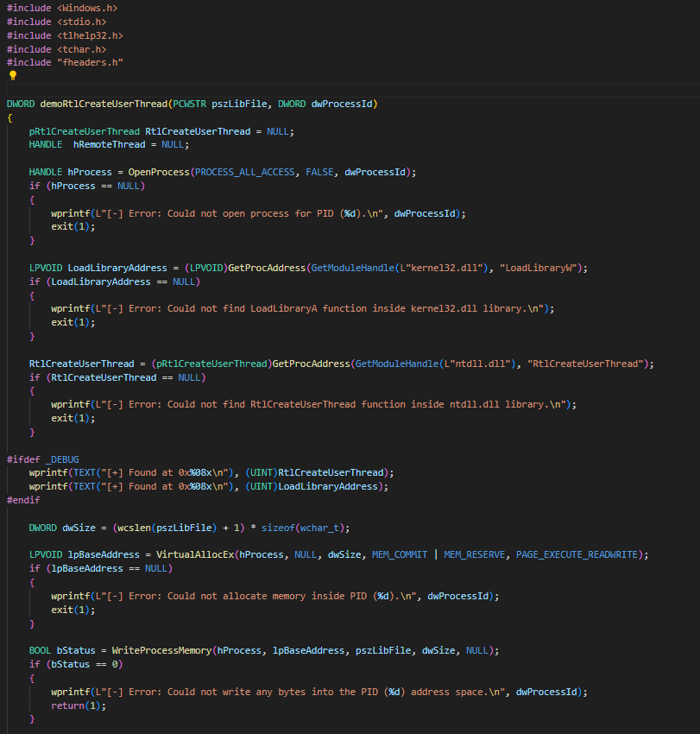
Task: Click 'Could not allocate memory inside PID' string
Action: point(267,596)
